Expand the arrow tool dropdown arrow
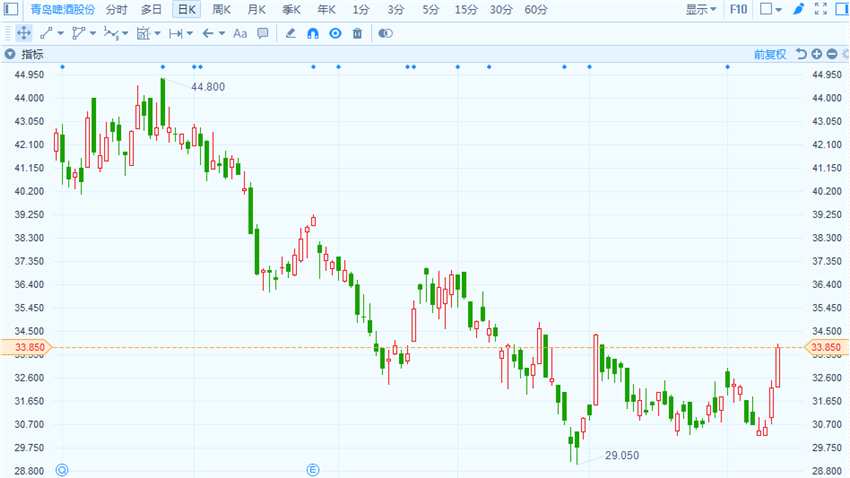850x478 pixels. (222, 34)
